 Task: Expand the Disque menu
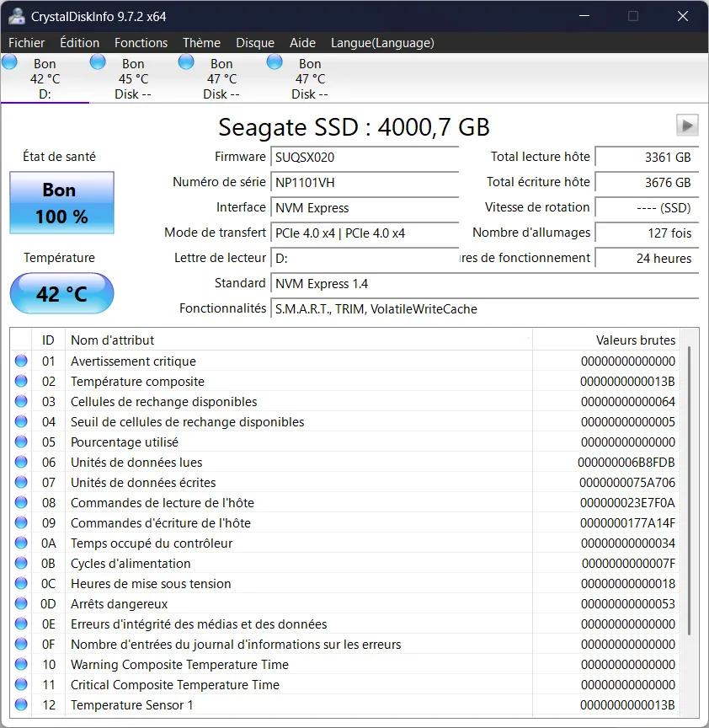pyautogui.click(x=255, y=43)
